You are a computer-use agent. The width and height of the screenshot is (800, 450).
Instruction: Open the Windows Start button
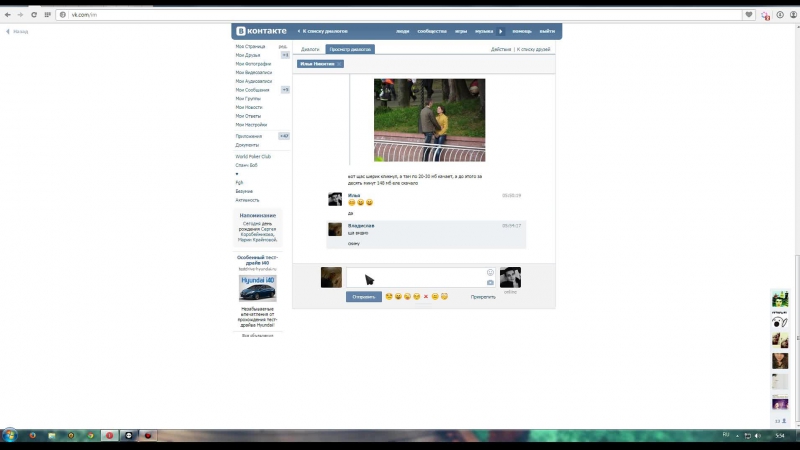(9, 435)
